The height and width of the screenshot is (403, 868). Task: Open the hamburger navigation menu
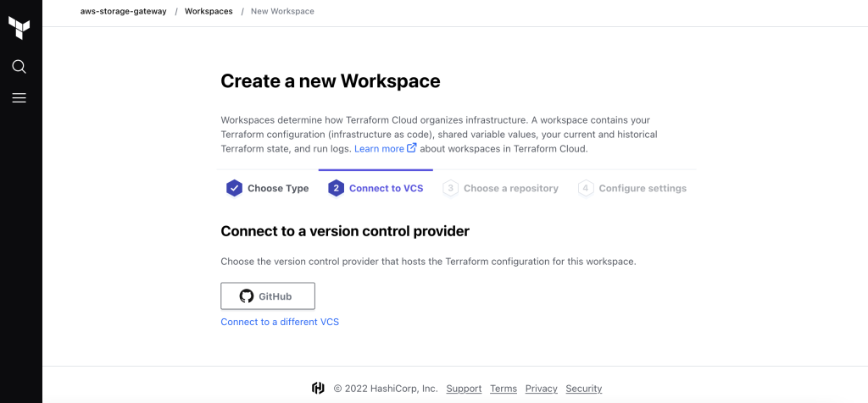click(x=19, y=98)
